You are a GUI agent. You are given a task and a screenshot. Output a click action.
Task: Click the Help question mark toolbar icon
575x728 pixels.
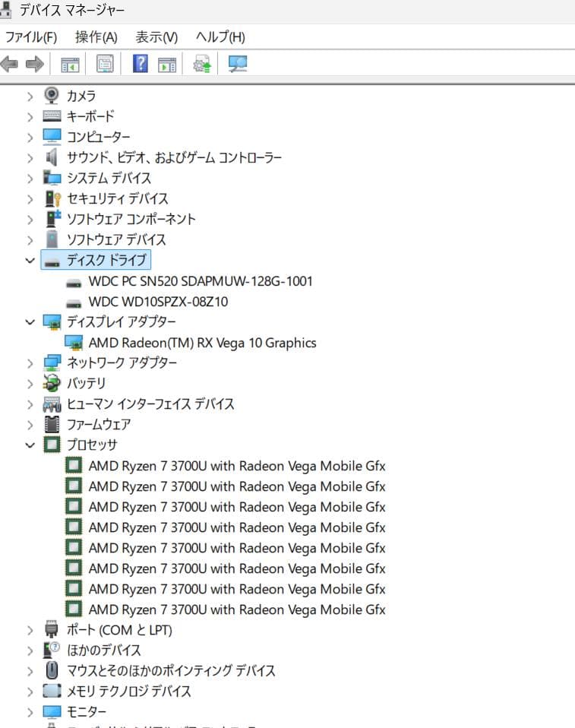pos(140,64)
